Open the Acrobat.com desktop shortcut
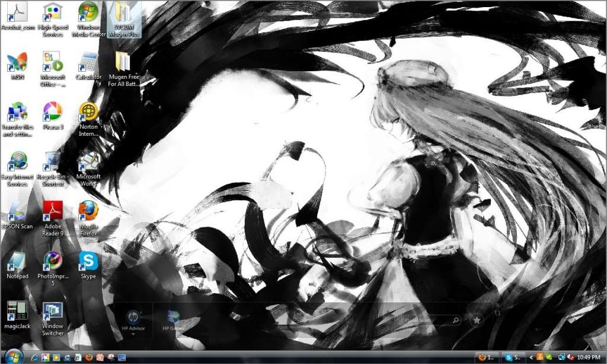 pos(17,17)
